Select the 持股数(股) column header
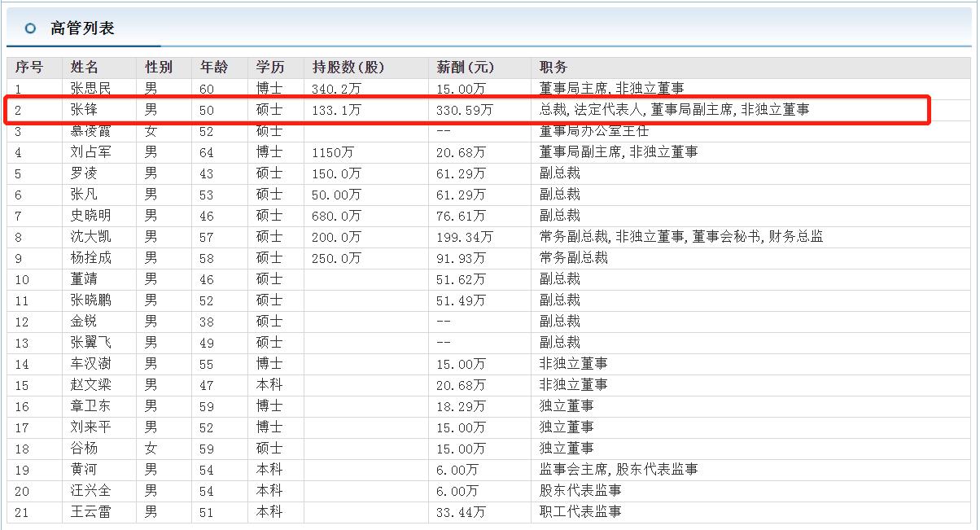Viewport: 980px width, 530px height. [x=348, y=68]
